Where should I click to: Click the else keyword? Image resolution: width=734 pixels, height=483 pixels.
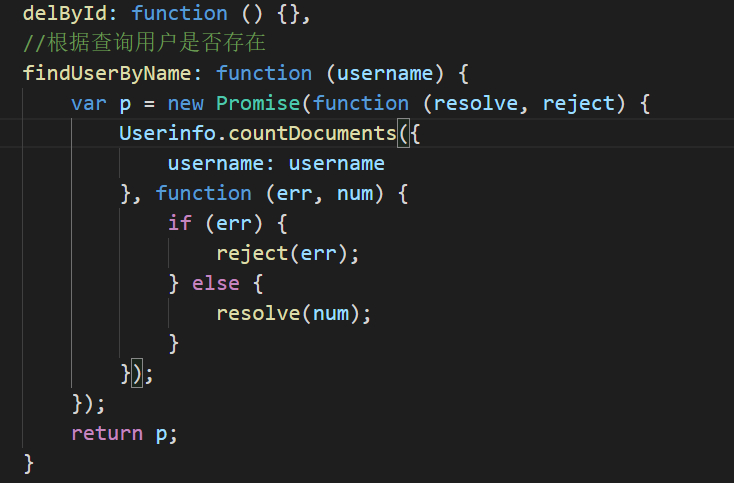click(x=216, y=283)
